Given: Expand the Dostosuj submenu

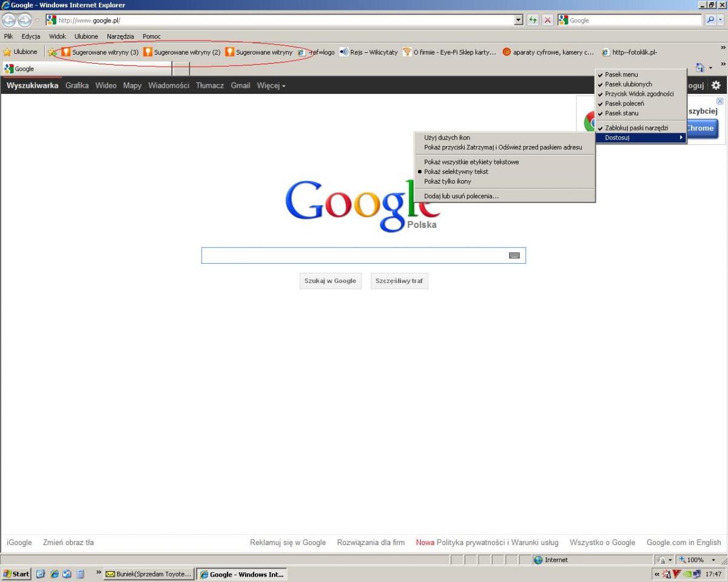Looking at the screenshot, I should click(x=641, y=138).
